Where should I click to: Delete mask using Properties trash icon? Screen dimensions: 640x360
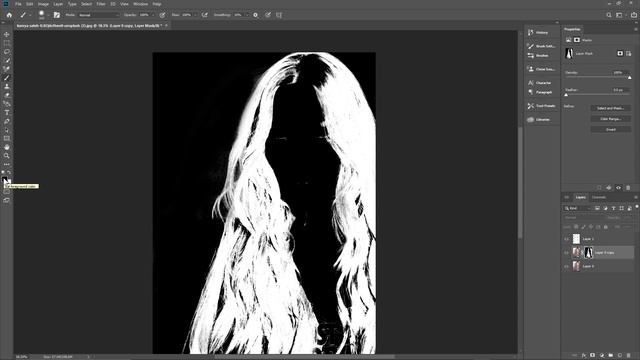pyautogui.click(x=628, y=188)
